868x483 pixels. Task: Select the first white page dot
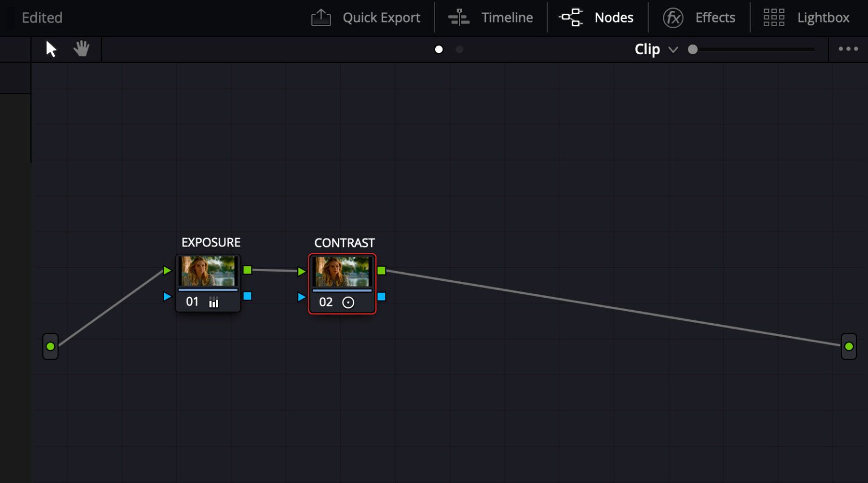[439, 49]
